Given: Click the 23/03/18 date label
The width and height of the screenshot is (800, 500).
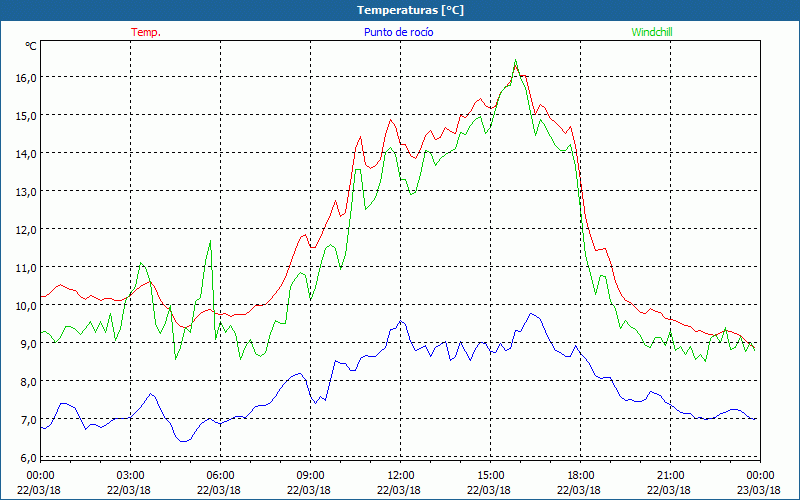Looking at the screenshot, I should click(759, 490).
